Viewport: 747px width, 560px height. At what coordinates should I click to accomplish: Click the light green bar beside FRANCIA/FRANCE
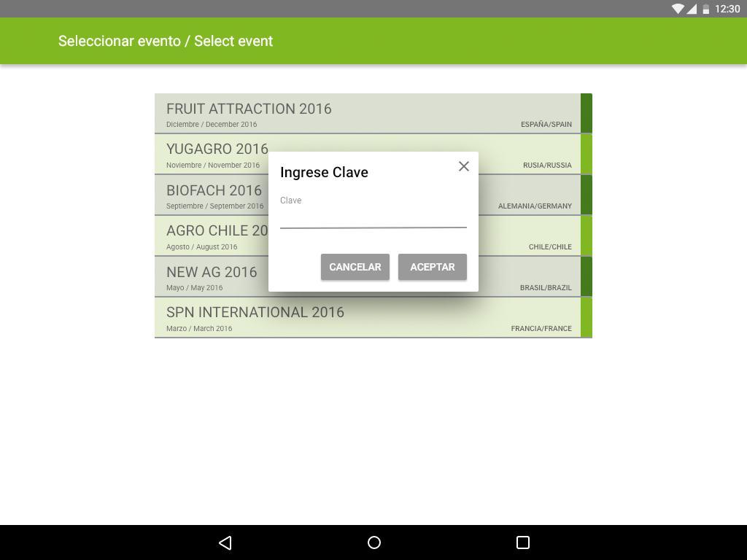(x=586, y=317)
